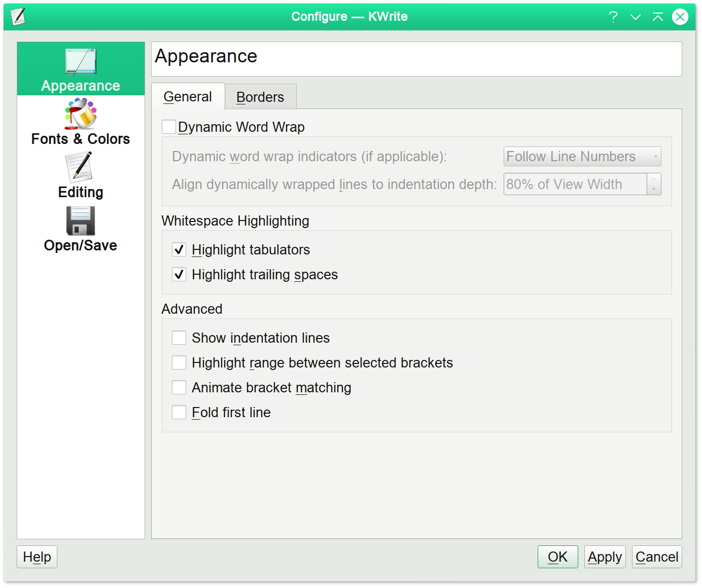Image resolution: width=702 pixels, height=588 pixels.
Task: Open the Follow Line Numbers dropdown
Action: point(582,157)
